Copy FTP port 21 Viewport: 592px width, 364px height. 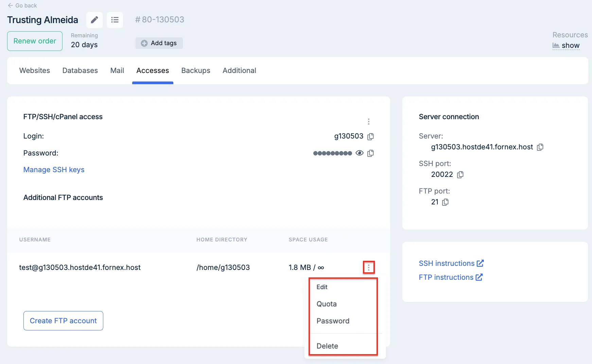coord(445,202)
